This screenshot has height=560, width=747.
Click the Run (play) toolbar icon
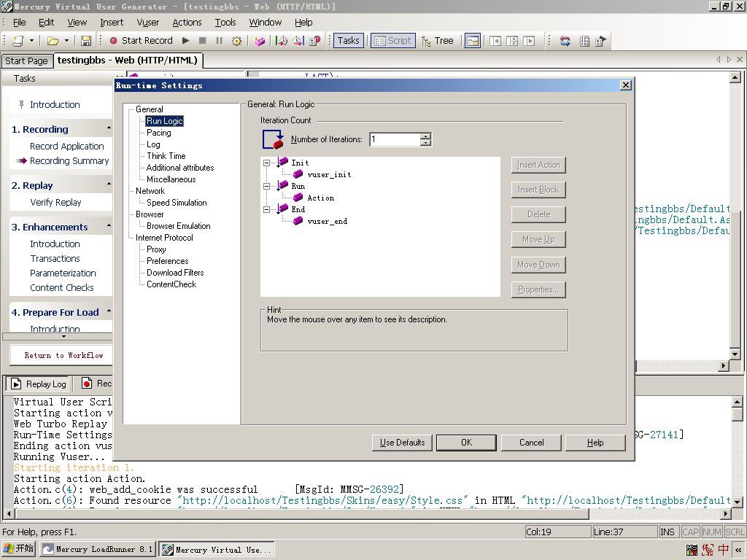pyautogui.click(x=186, y=41)
